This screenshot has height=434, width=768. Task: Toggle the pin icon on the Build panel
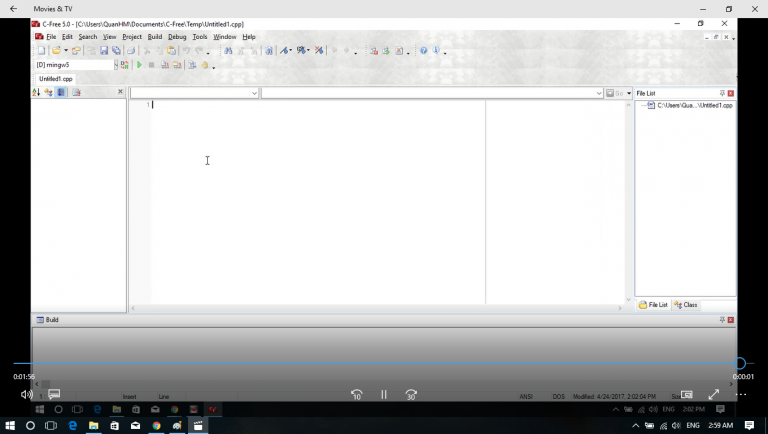pyautogui.click(x=722, y=319)
